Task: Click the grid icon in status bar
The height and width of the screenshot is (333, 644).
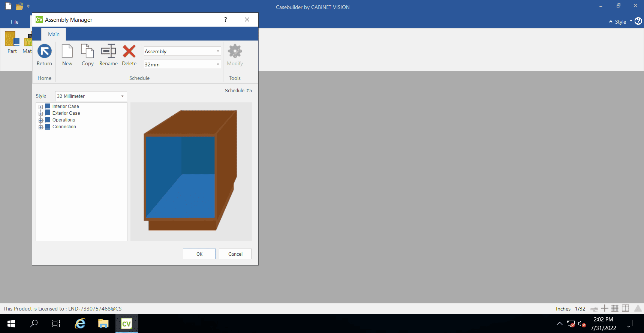Action: click(615, 308)
